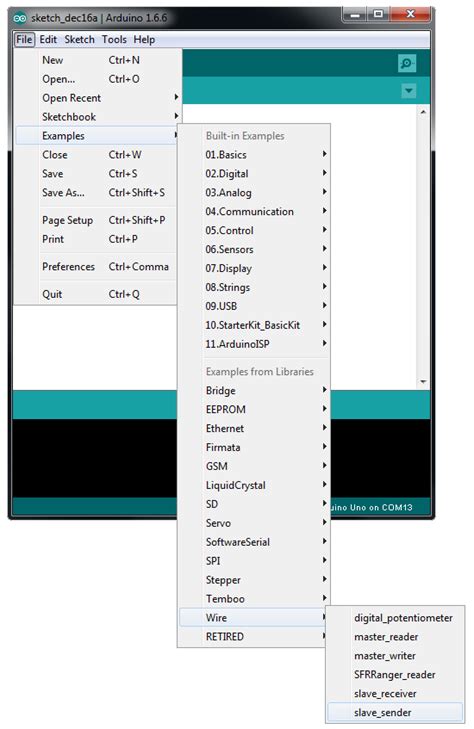Open the Edit menu
Screen dimensions: 474x729
pyautogui.click(x=48, y=40)
